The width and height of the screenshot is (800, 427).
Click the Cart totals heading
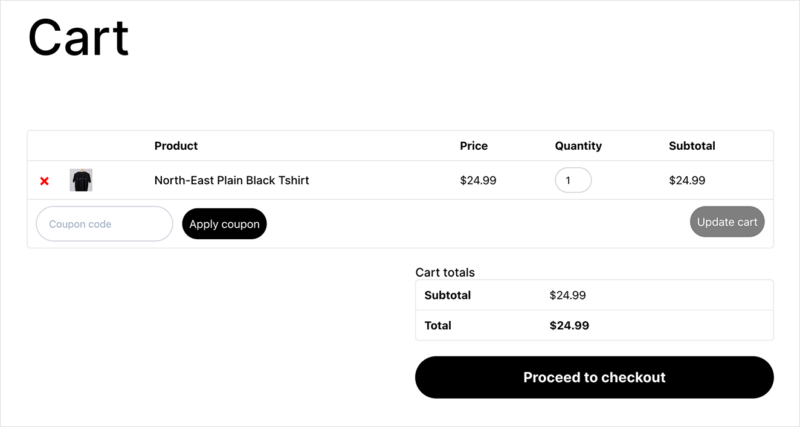click(x=445, y=272)
